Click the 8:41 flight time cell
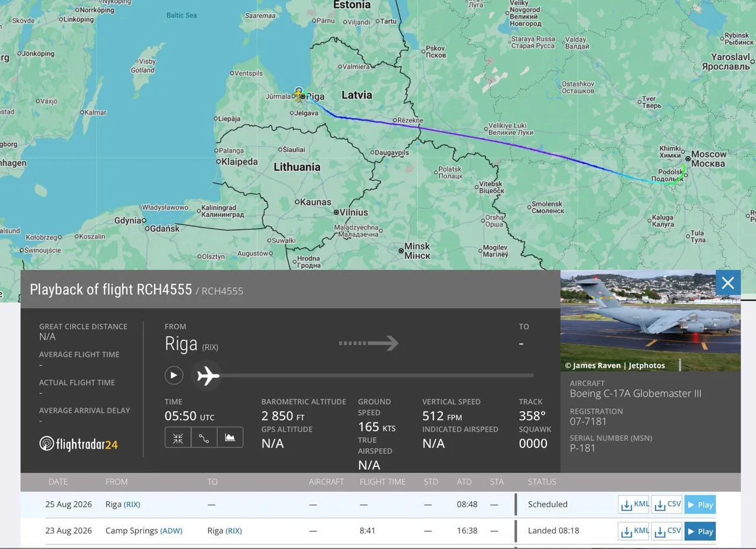This screenshot has height=549, width=756. 367,531
